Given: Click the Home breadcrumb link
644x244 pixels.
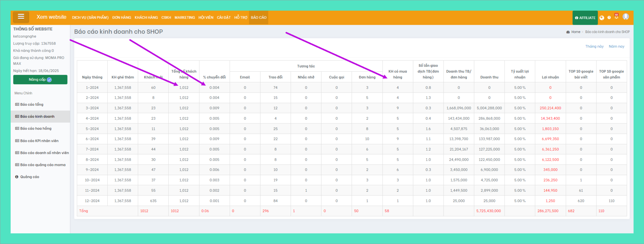Looking at the screenshot, I should pyautogui.click(x=576, y=32).
